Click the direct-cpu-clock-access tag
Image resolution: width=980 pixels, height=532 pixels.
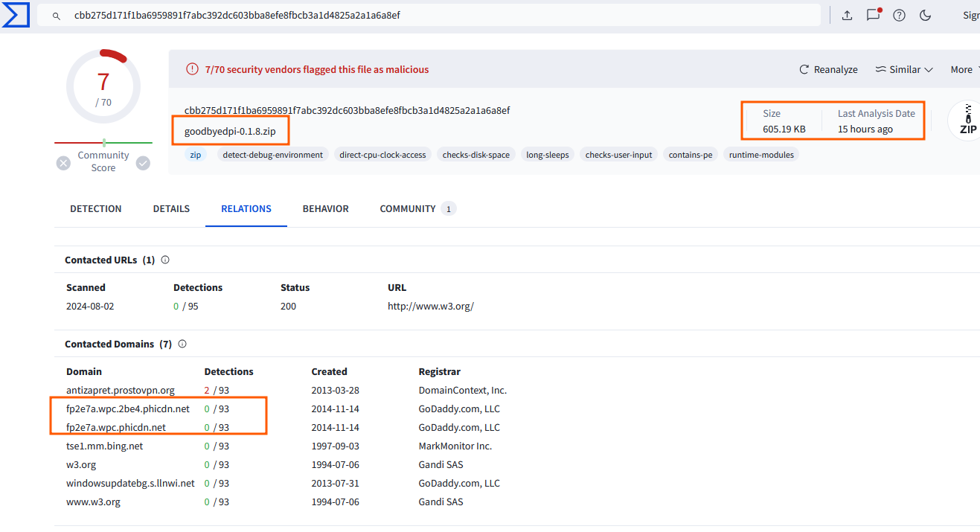(382, 155)
